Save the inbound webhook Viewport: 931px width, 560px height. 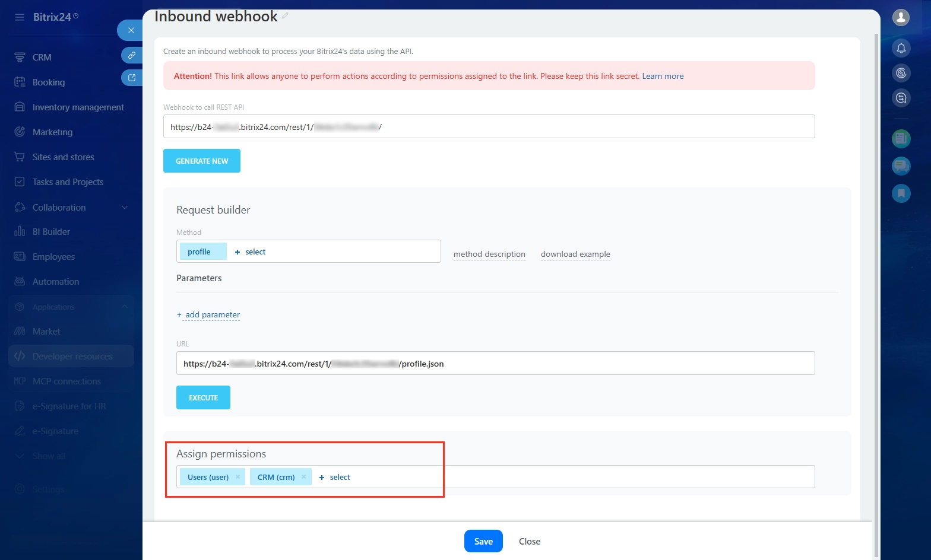click(x=483, y=541)
